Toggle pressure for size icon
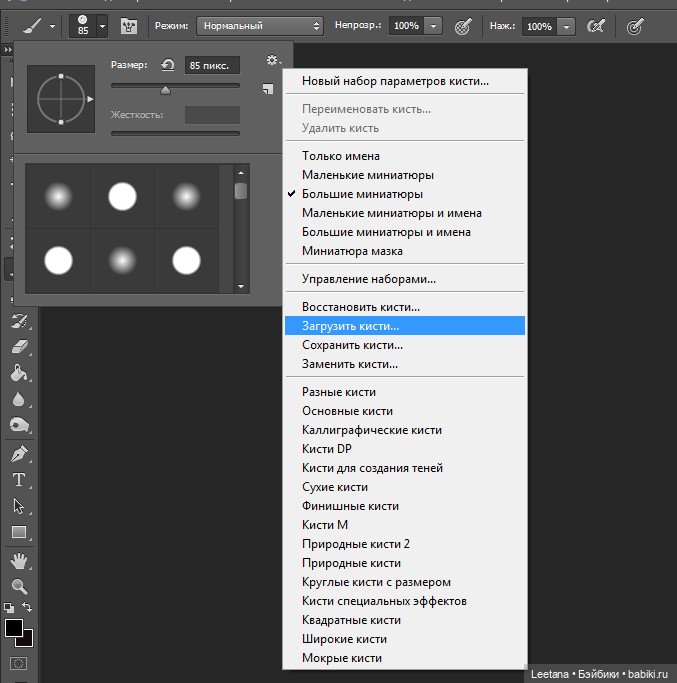 (635, 27)
